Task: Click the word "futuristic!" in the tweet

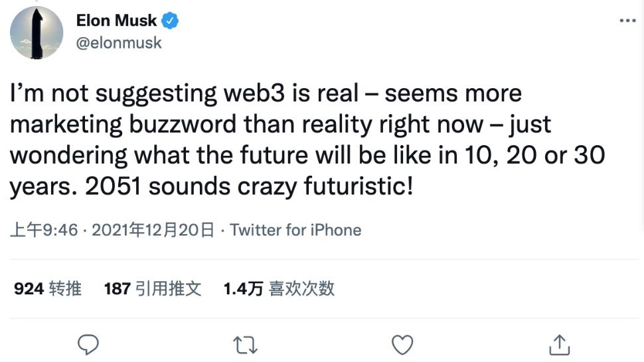Action: [359, 186]
